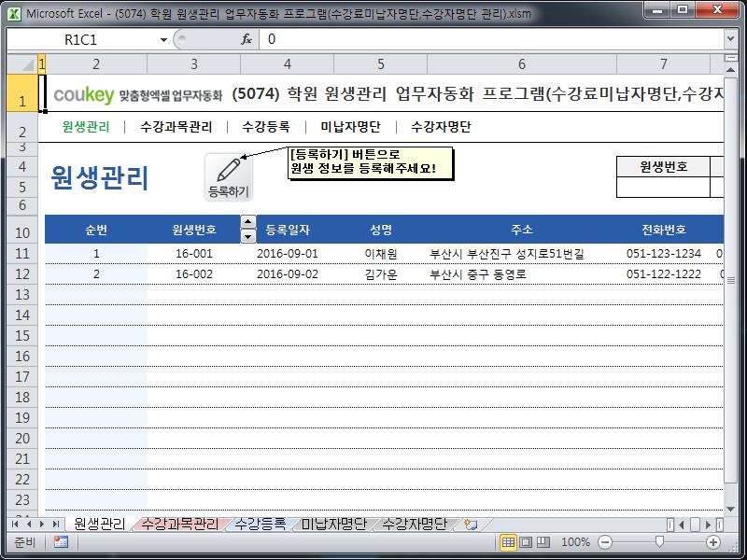Viewport: 747px width, 560px height.
Task: Click the zoom out minus button
Action: 605,542
